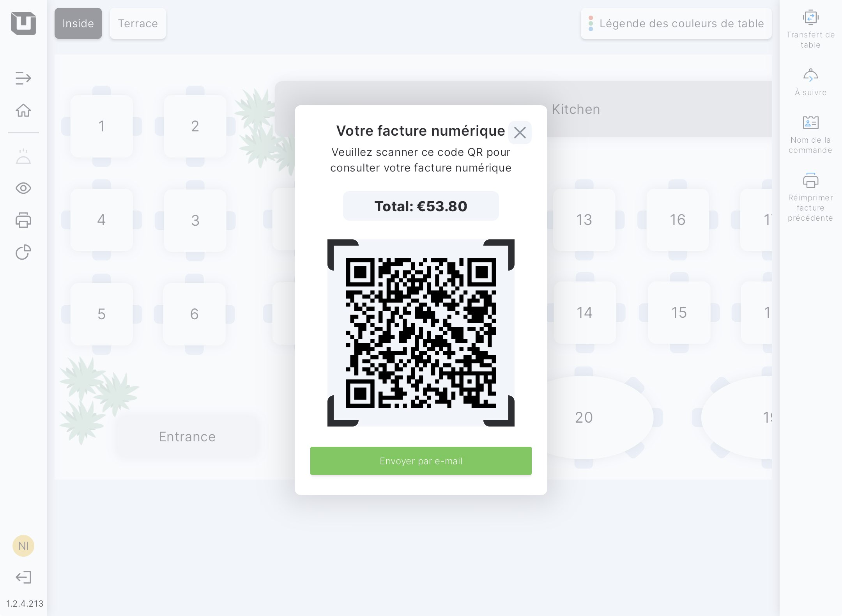The width and height of the screenshot is (842, 616).
Task: Close the Votre facture numérique dialog
Action: click(520, 133)
